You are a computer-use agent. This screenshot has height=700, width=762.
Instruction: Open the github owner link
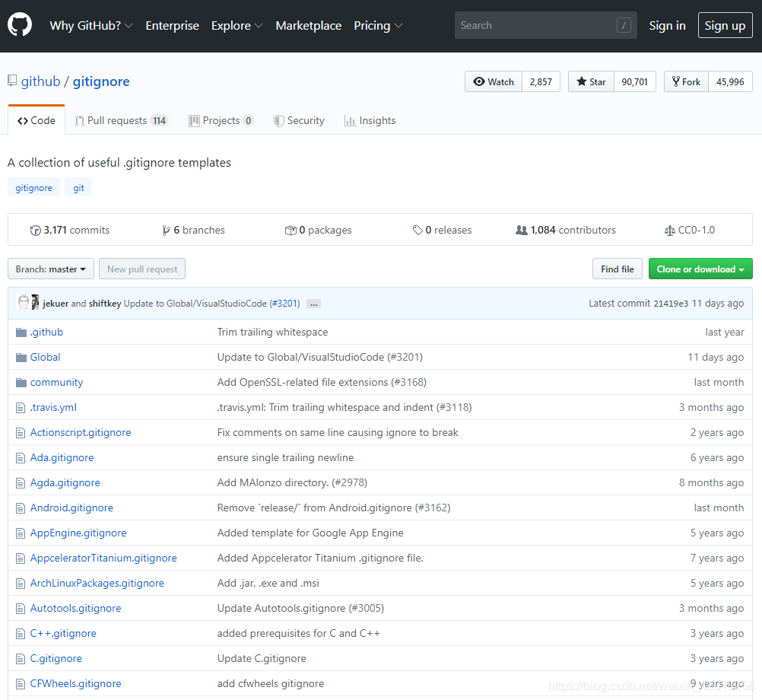[40, 81]
